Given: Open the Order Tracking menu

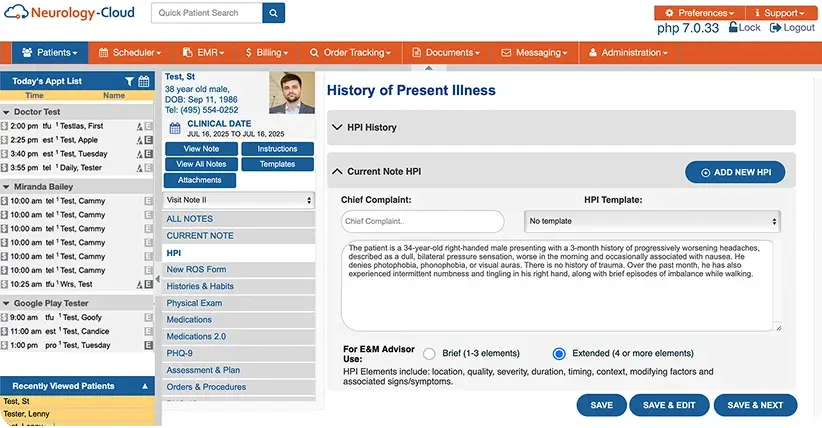Looking at the screenshot, I should pos(350,52).
